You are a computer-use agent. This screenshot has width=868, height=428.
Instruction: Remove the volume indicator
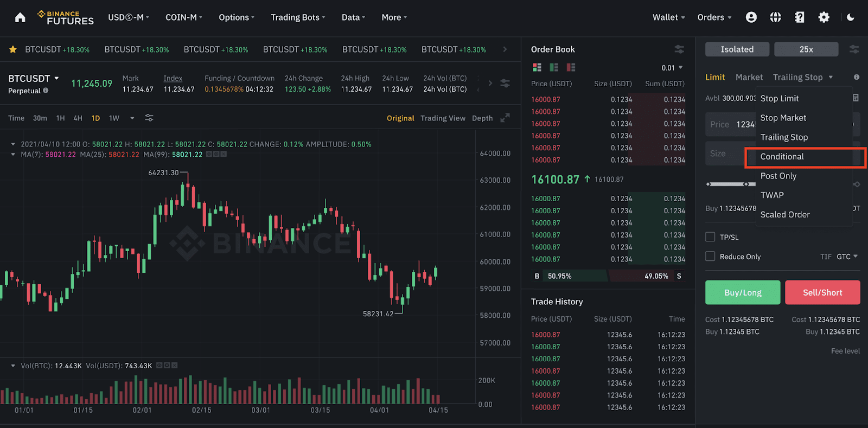point(175,366)
